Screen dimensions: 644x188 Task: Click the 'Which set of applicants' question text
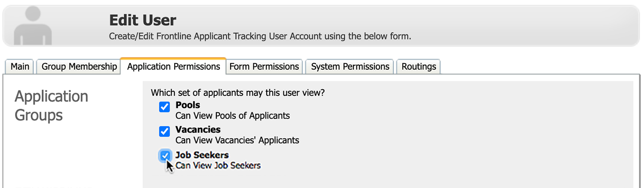tap(237, 93)
